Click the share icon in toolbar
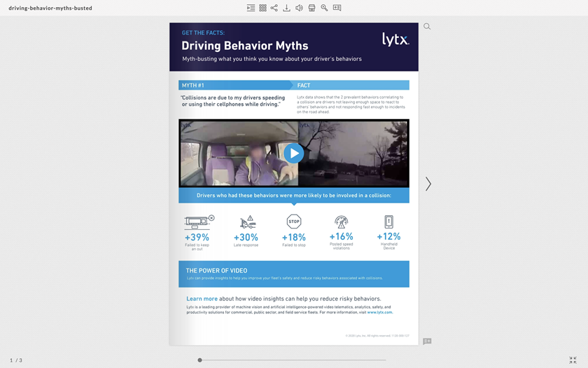Viewport: 588px width, 368px height. coord(274,8)
